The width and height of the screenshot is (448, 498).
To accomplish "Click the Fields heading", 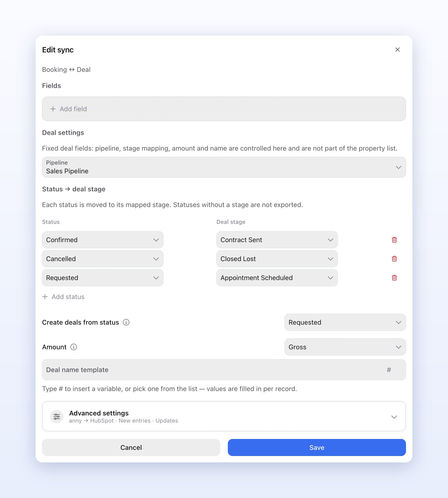I will [51, 86].
